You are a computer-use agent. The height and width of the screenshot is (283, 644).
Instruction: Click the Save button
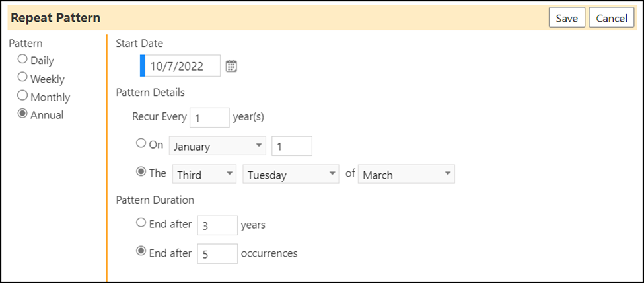pos(567,19)
